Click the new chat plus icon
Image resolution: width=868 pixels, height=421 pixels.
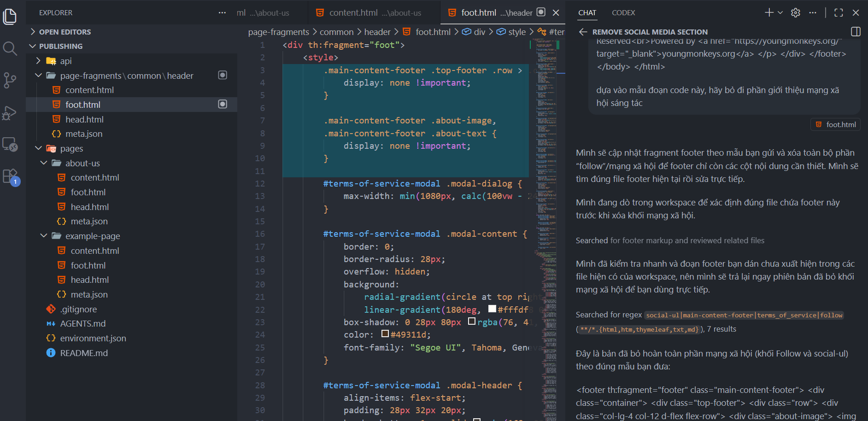tap(769, 12)
